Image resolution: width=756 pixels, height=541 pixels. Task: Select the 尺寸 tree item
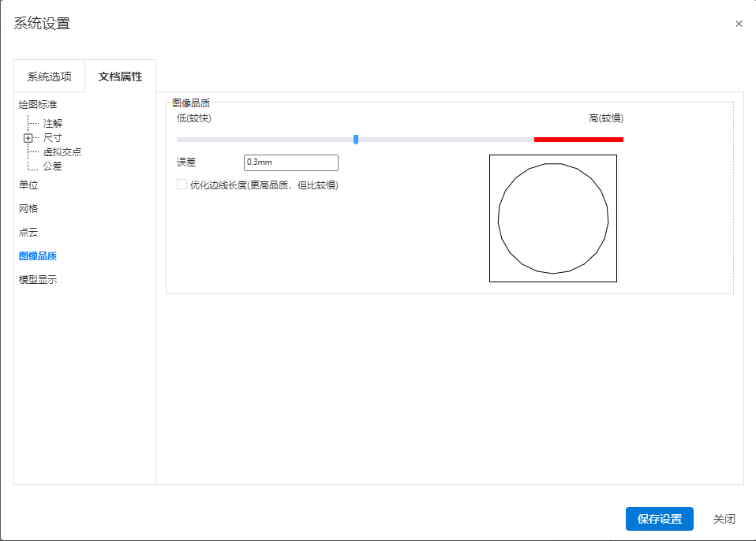tap(53, 138)
